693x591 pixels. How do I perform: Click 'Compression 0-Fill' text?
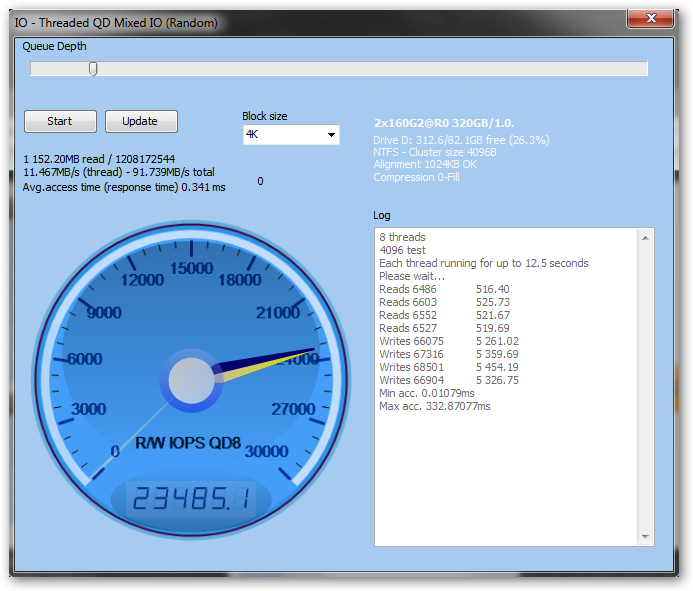pos(416,177)
